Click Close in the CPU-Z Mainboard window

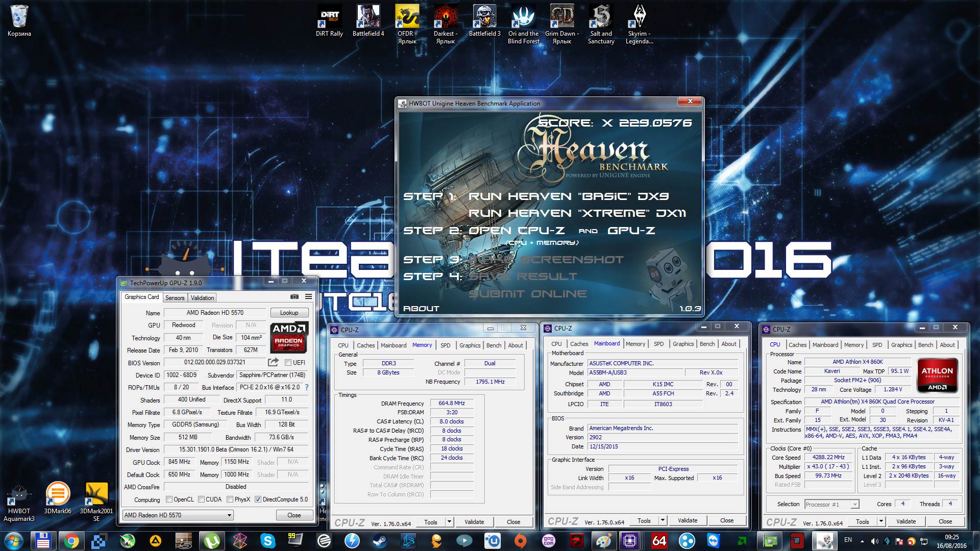click(x=727, y=521)
